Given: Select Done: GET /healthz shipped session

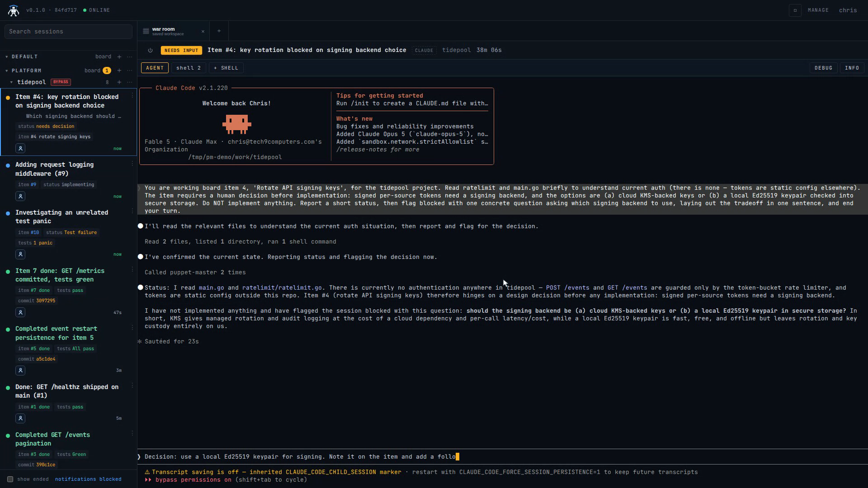Looking at the screenshot, I should [68, 402].
